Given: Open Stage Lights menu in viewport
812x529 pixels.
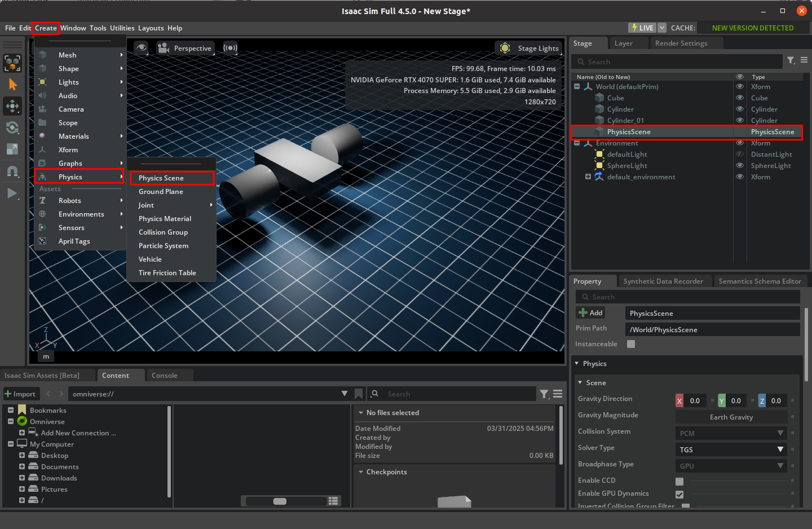Looking at the screenshot, I should click(529, 48).
